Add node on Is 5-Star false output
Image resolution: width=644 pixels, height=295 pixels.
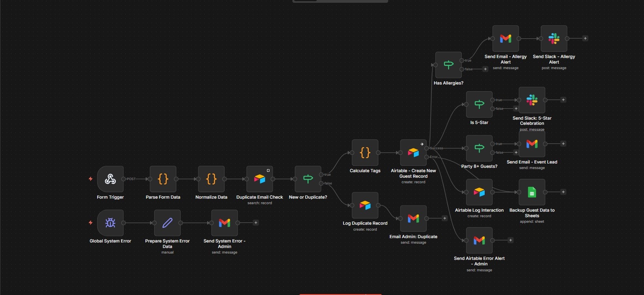[516, 109]
